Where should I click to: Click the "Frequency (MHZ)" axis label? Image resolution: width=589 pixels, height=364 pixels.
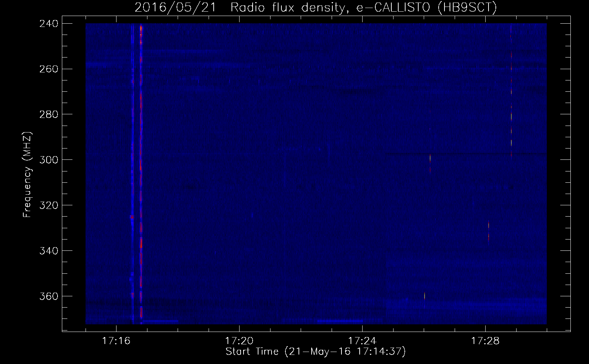27,175
